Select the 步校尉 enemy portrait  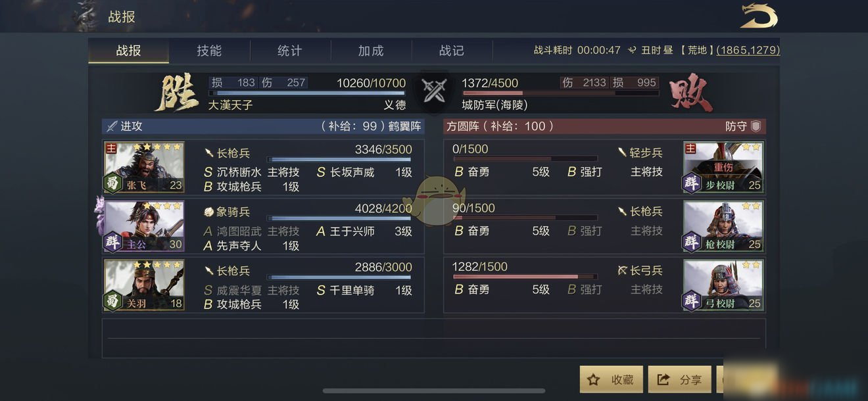tap(723, 167)
